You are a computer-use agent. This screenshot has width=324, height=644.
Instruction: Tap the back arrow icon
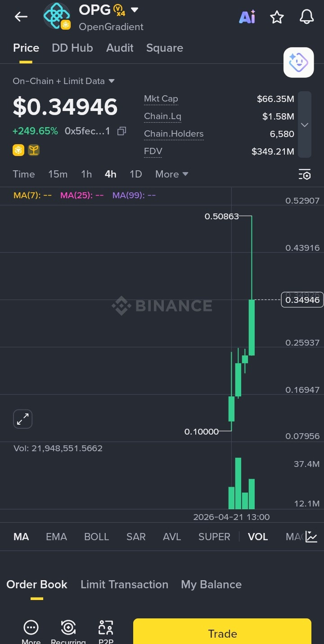[x=21, y=17]
